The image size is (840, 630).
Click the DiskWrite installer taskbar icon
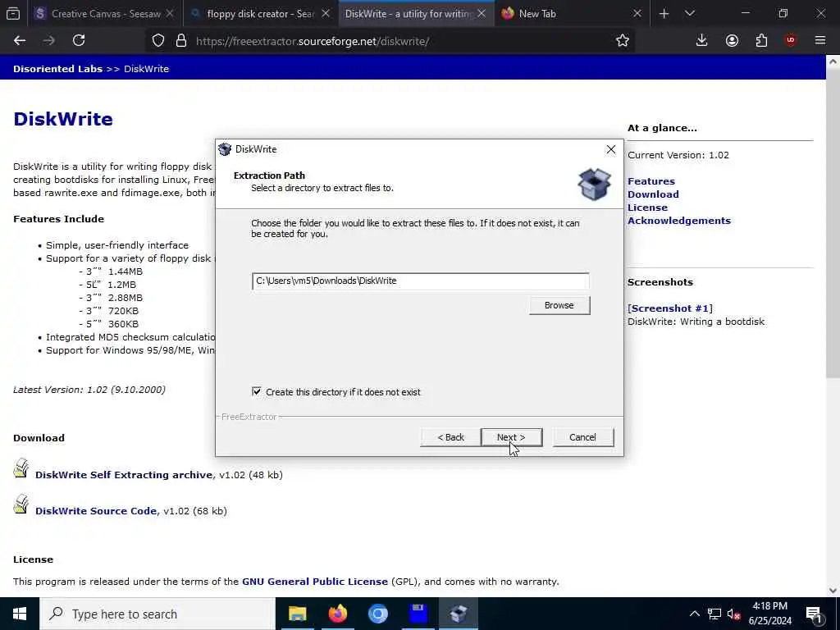click(x=459, y=614)
